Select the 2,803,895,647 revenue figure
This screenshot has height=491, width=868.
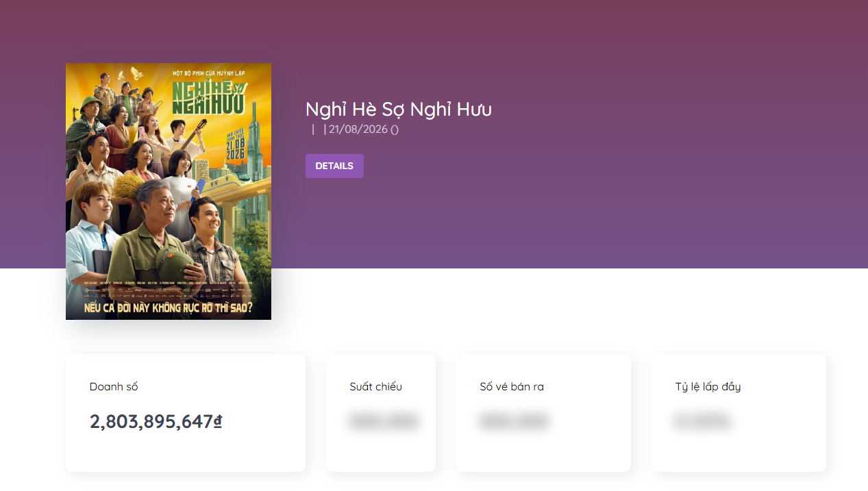[151, 422]
